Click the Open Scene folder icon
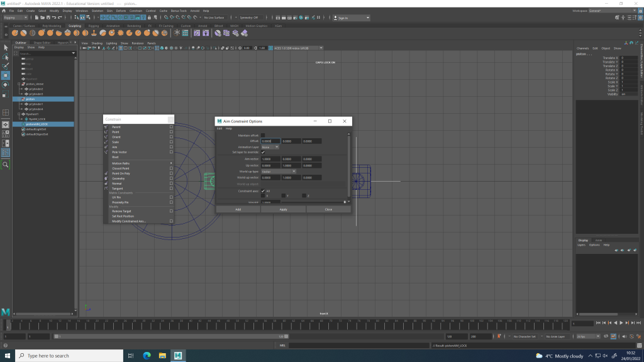 (42, 18)
